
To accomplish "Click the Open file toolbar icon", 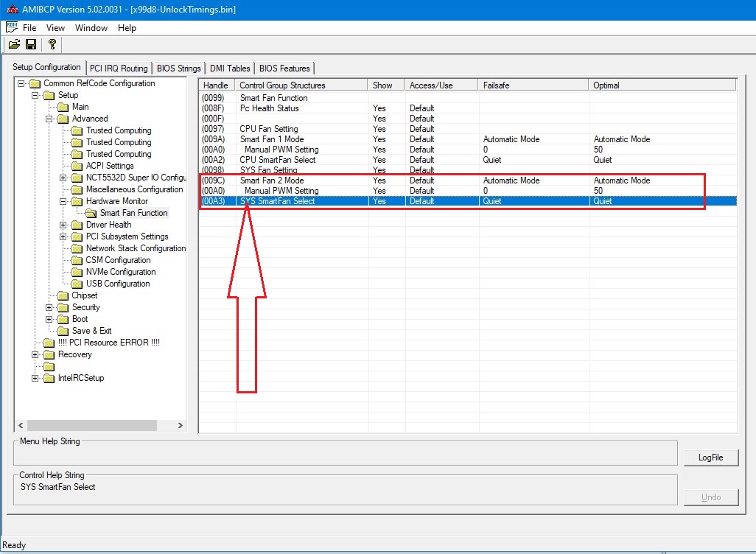I will [x=15, y=44].
